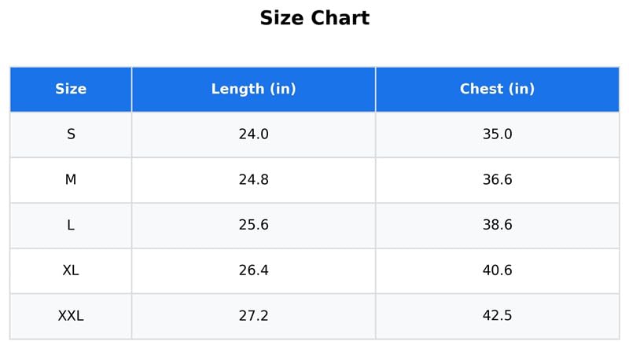Screen dimensions: 629x364
Task: Click the M size cell
Action: [71, 180]
